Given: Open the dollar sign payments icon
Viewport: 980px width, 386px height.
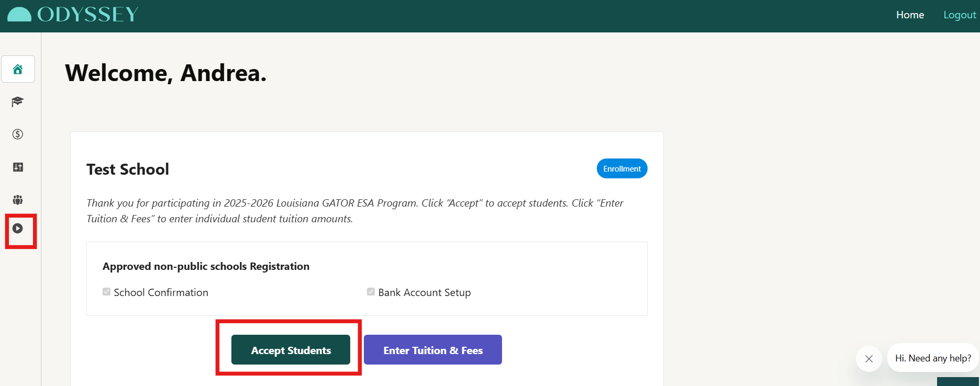Looking at the screenshot, I should pos(18,134).
